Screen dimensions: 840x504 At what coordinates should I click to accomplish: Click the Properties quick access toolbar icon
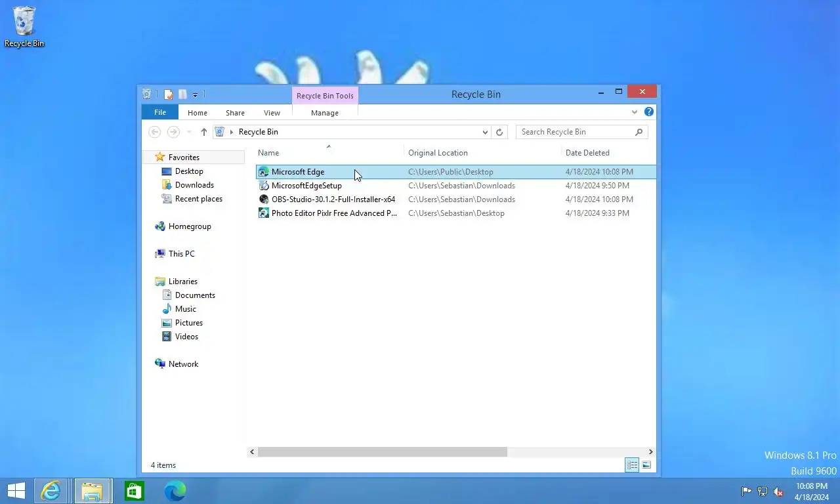click(169, 94)
